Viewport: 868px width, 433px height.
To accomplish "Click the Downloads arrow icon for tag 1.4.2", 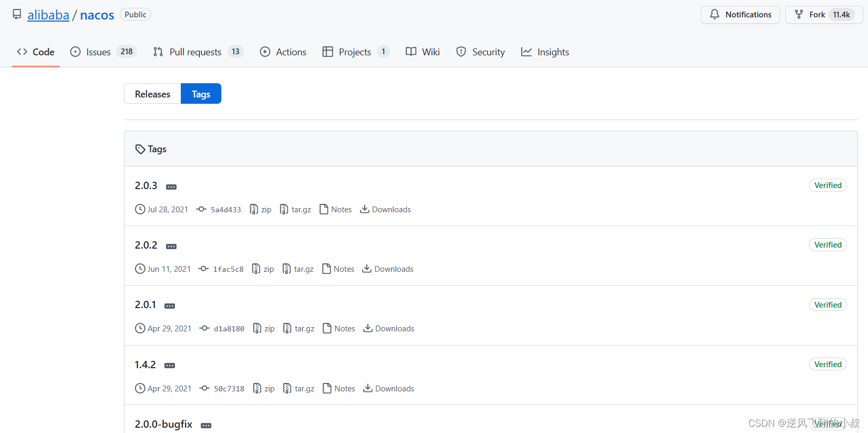I will (x=368, y=388).
